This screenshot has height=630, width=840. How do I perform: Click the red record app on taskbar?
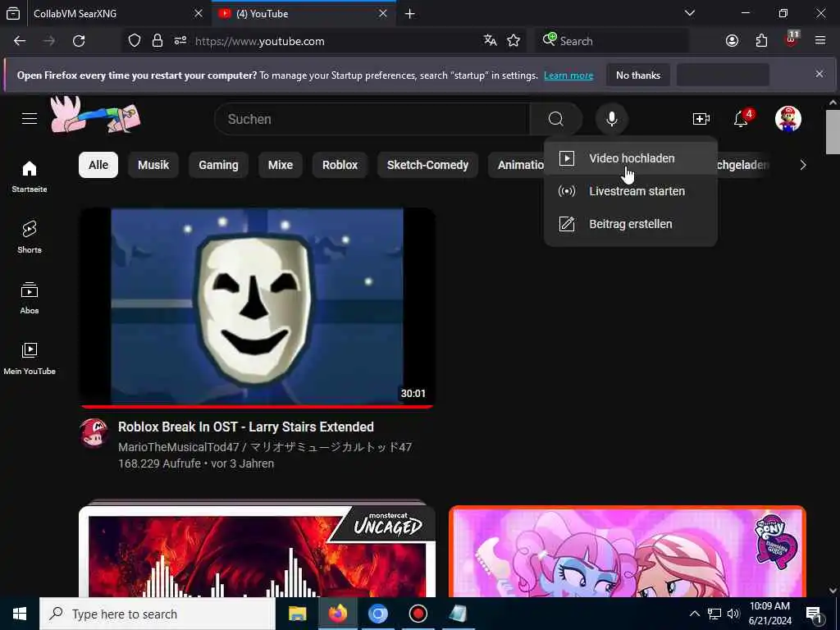coord(418,614)
